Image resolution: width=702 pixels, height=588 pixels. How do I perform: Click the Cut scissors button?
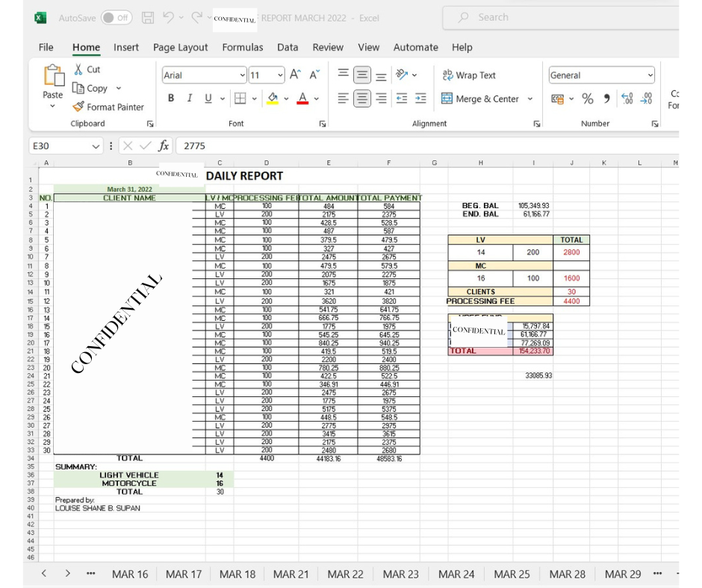pos(87,69)
